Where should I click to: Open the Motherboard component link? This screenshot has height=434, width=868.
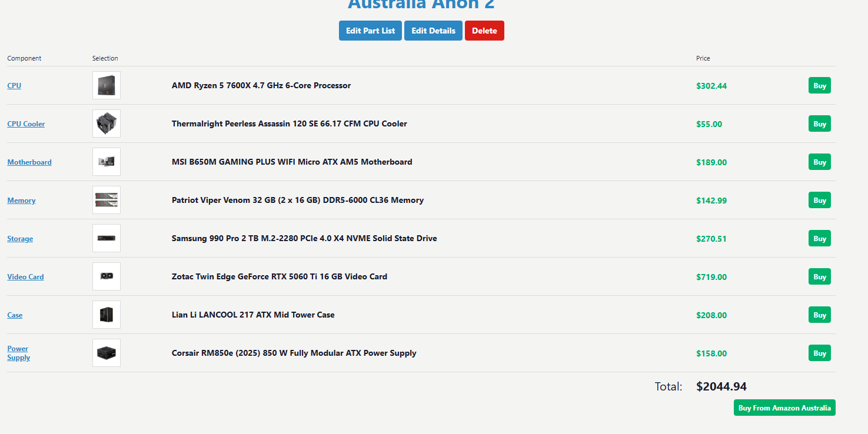29,162
